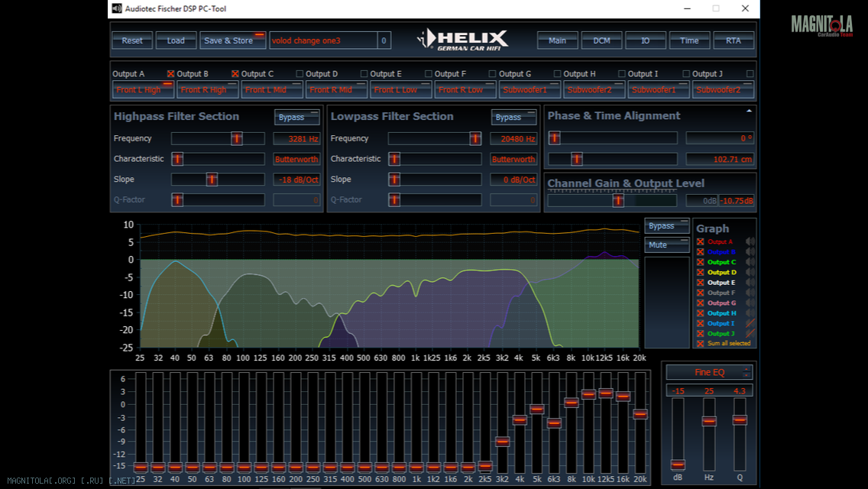Click the speaker icon for Output B
The width and height of the screenshot is (868, 489).
click(750, 252)
